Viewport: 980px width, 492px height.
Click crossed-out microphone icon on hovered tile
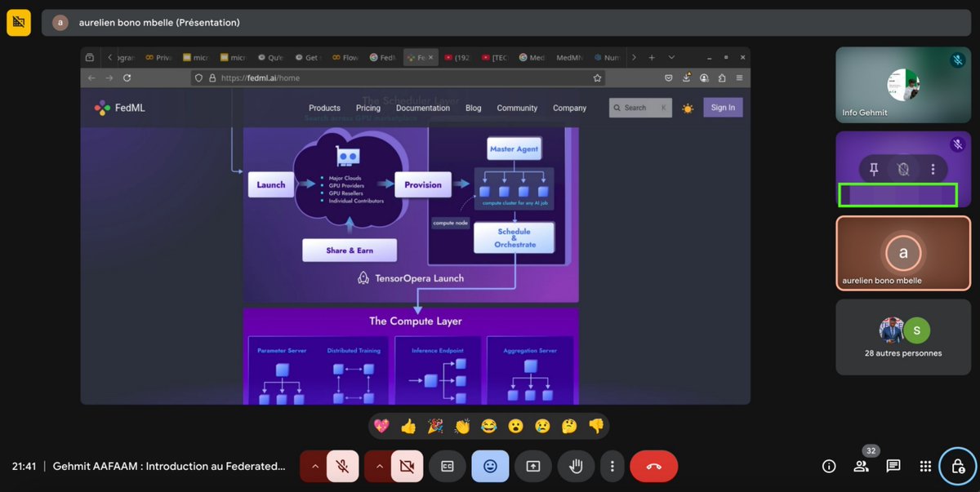[x=903, y=170]
